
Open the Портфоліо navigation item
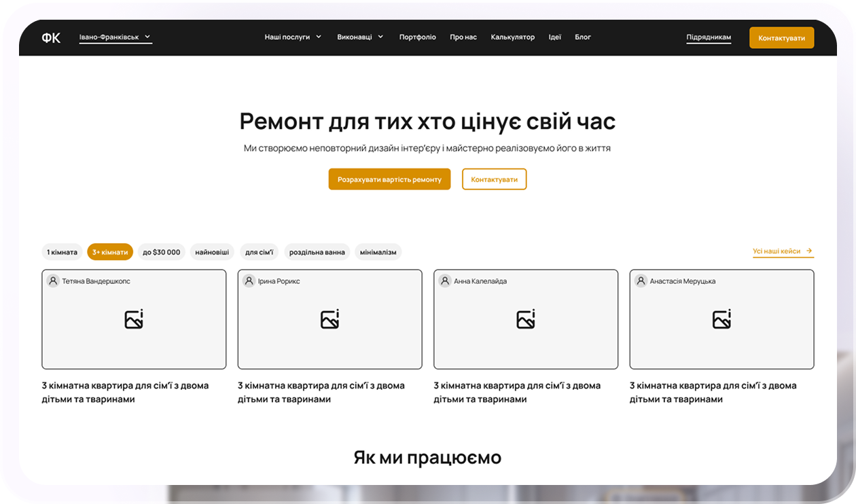click(418, 37)
